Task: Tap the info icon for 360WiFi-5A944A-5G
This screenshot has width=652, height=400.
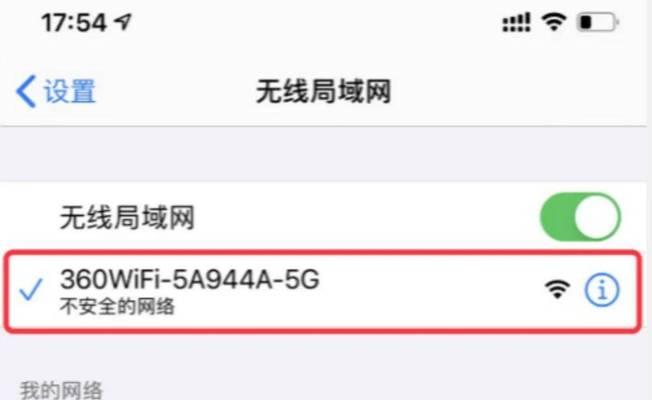Action: coord(602,290)
